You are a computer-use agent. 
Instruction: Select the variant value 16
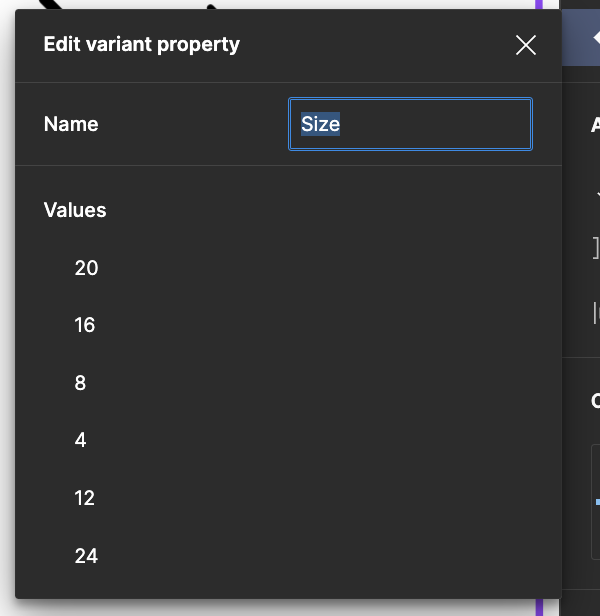click(x=84, y=325)
